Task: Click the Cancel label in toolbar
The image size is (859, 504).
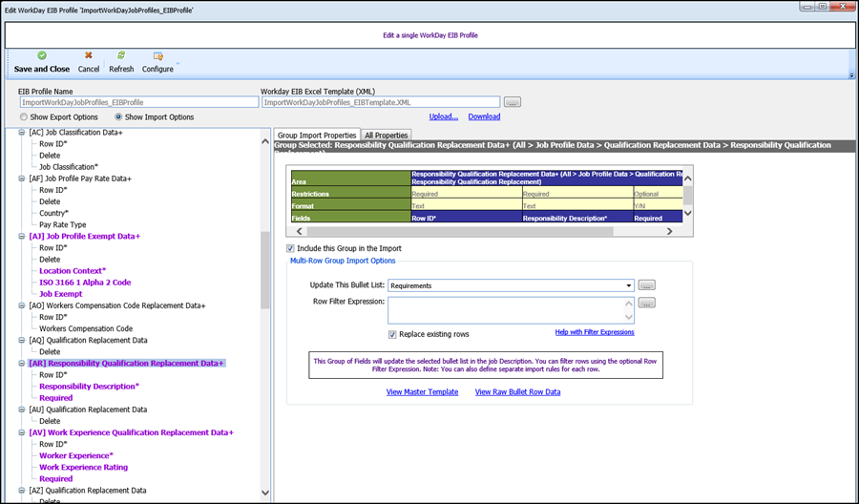Action: pyautogui.click(x=88, y=69)
